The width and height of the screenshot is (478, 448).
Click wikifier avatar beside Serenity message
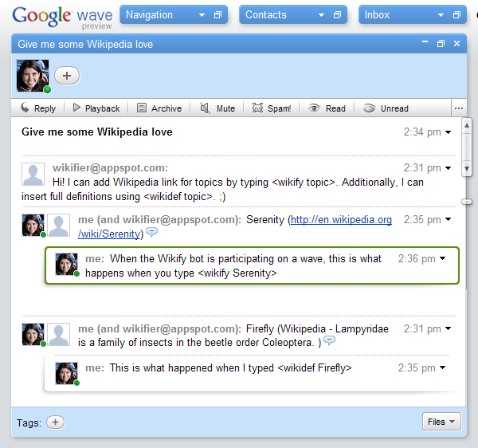59,225
